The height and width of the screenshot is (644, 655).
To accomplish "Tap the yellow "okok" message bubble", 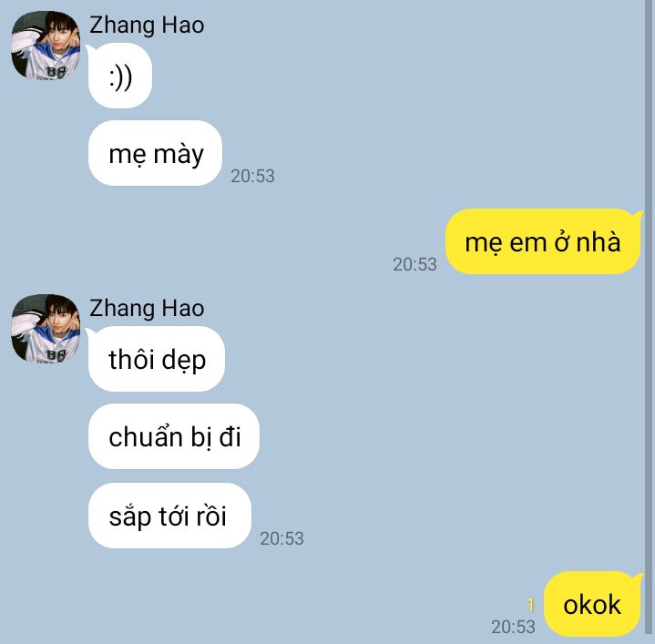I will coord(591,604).
